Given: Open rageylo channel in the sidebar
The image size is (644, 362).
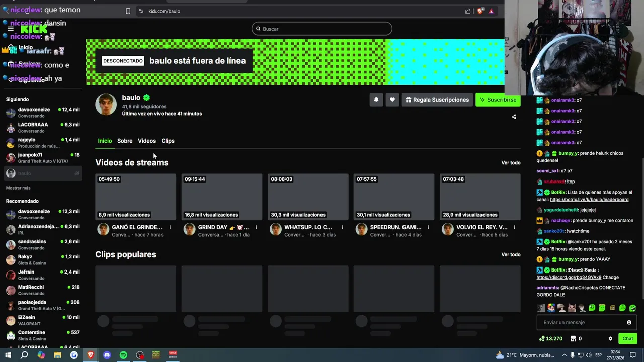Looking at the screenshot, I should (x=43, y=143).
